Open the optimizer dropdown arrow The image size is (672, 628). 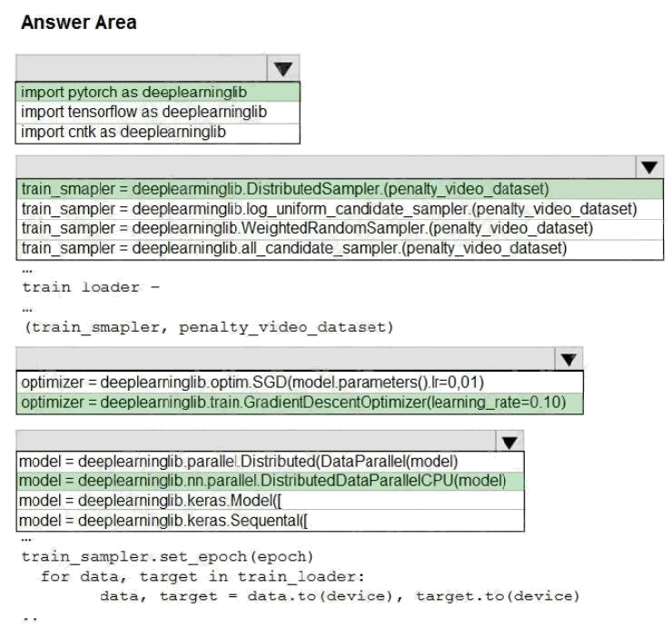[x=568, y=359]
